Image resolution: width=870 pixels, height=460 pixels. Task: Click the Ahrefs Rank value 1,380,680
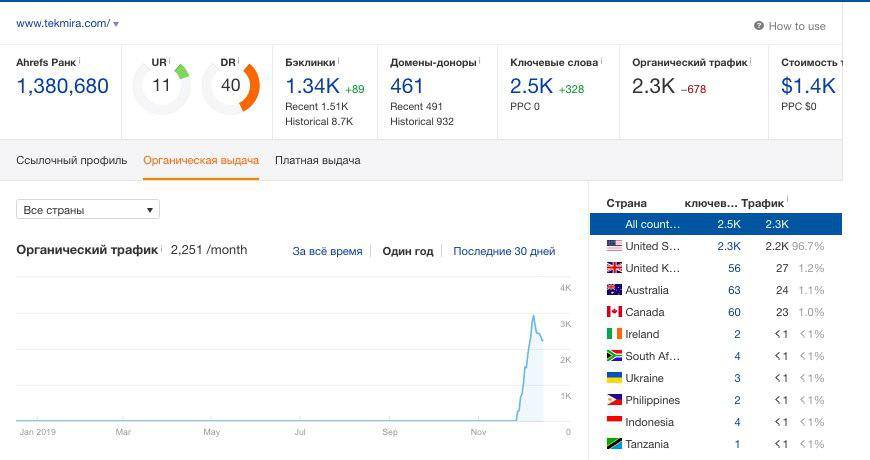(x=63, y=86)
